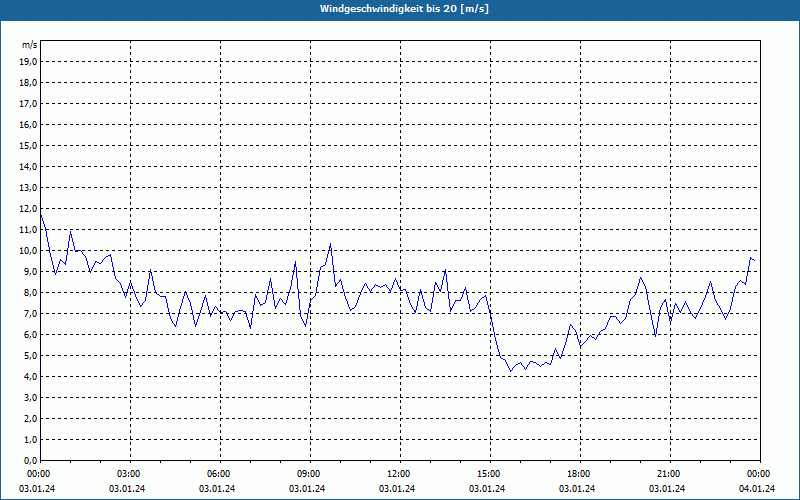The width and height of the screenshot is (800, 500).
Task: Select the '18,0' y-axis value
Action: coord(28,83)
